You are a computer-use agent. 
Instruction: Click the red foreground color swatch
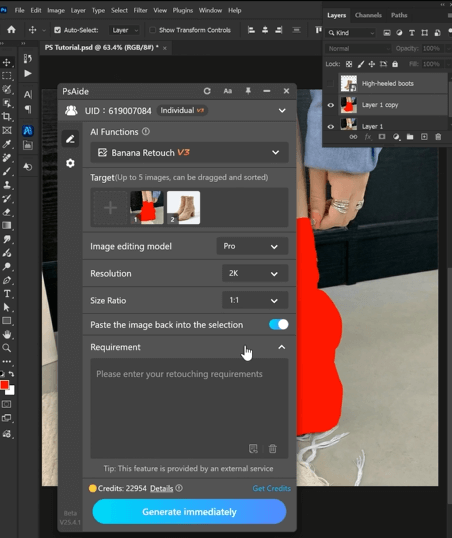[4, 385]
